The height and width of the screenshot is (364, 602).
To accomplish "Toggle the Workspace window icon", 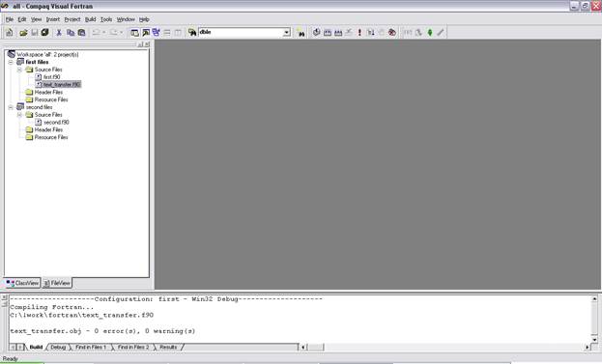I will (x=134, y=33).
